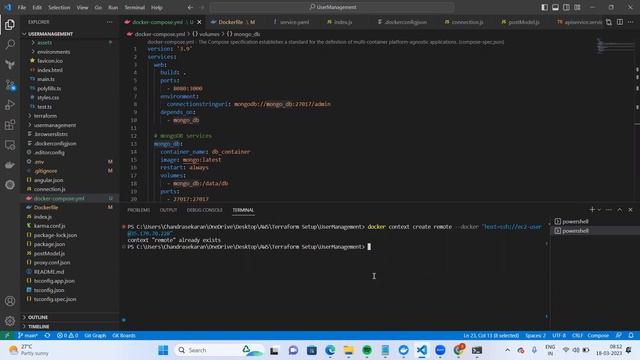Toggle primary side bar layout icon

coord(544,7)
